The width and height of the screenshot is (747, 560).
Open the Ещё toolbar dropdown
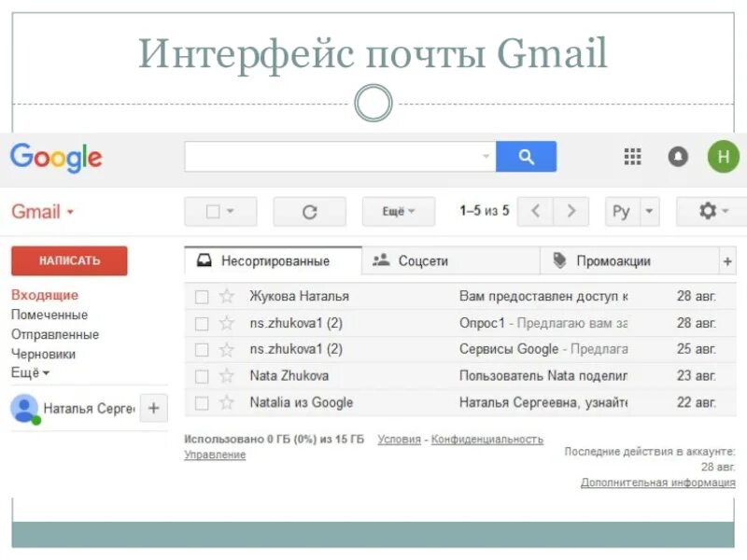click(399, 212)
